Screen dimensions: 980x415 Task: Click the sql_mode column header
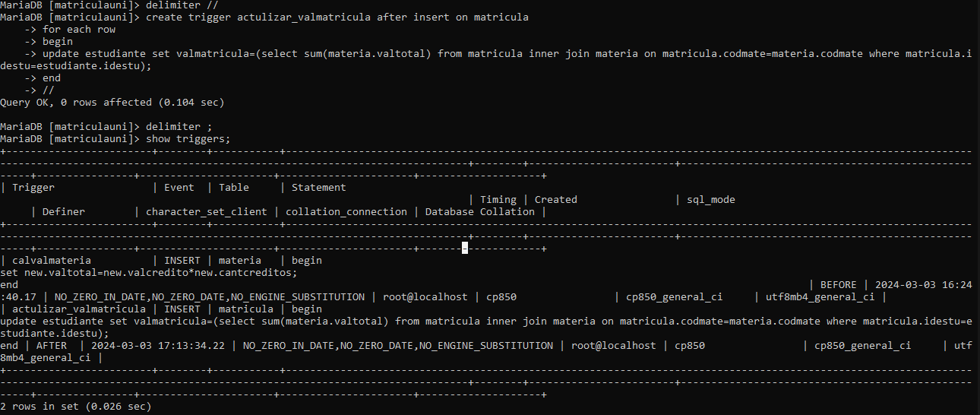pyautogui.click(x=710, y=200)
